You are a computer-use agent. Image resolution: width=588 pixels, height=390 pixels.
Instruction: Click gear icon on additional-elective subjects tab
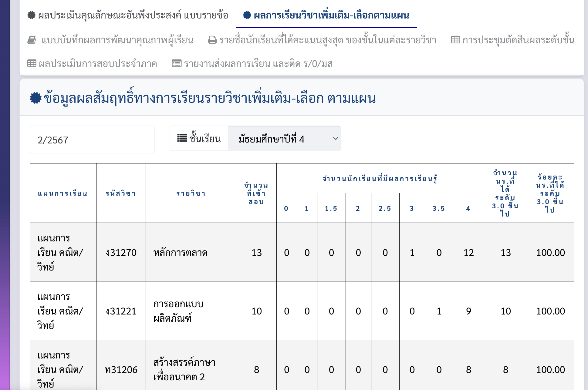pos(247,15)
